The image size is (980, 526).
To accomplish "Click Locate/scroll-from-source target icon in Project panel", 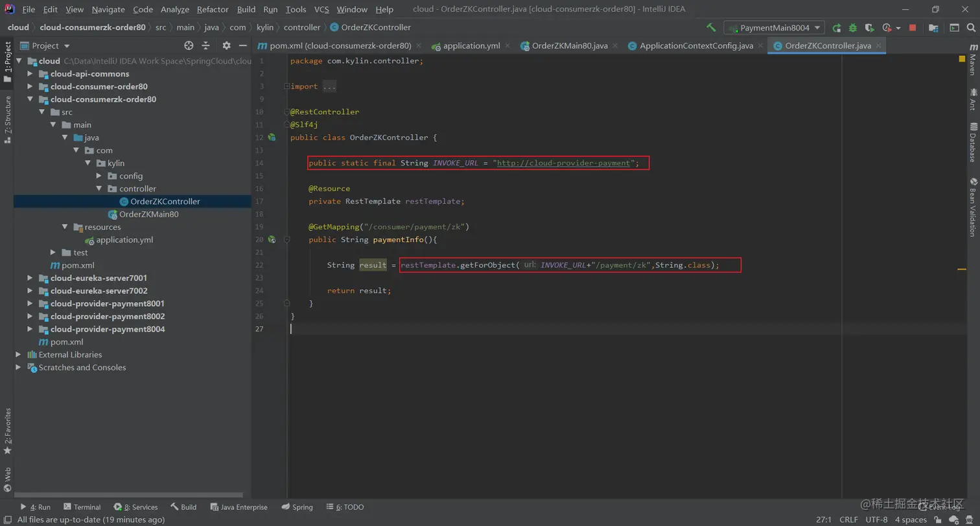I will coord(189,45).
